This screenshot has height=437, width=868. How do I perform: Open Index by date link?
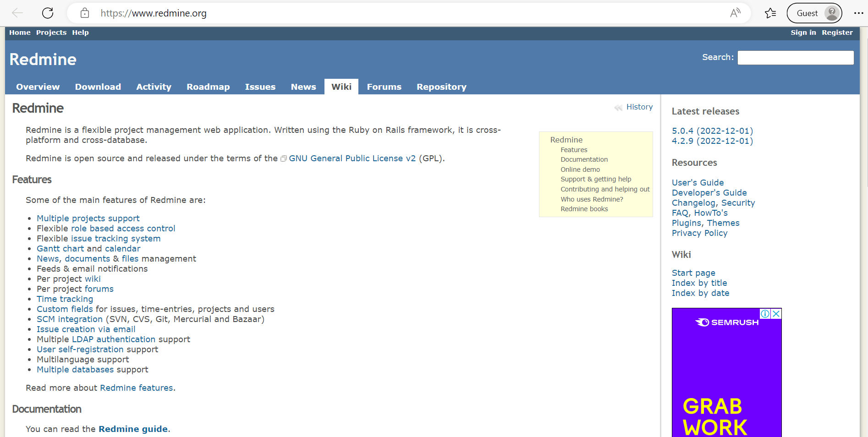[700, 293]
